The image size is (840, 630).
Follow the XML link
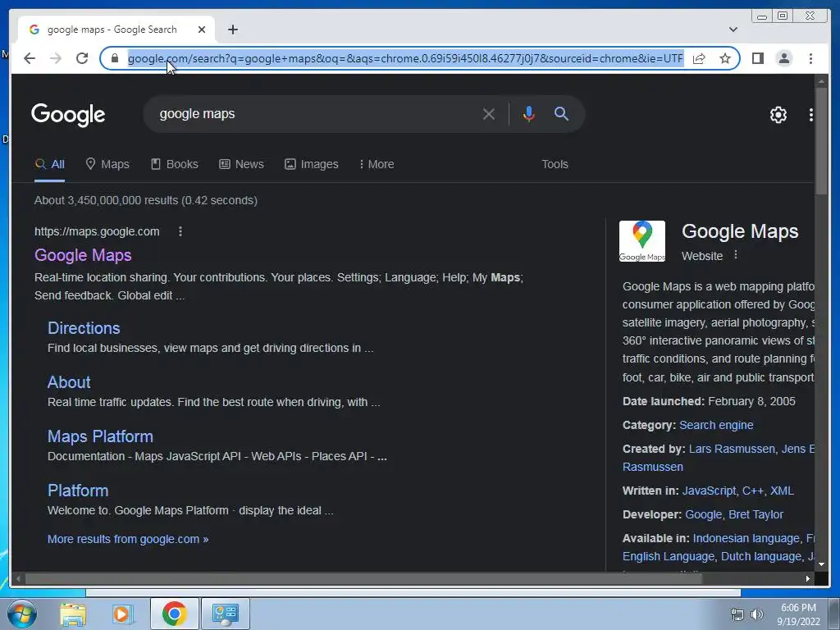pyautogui.click(x=782, y=491)
